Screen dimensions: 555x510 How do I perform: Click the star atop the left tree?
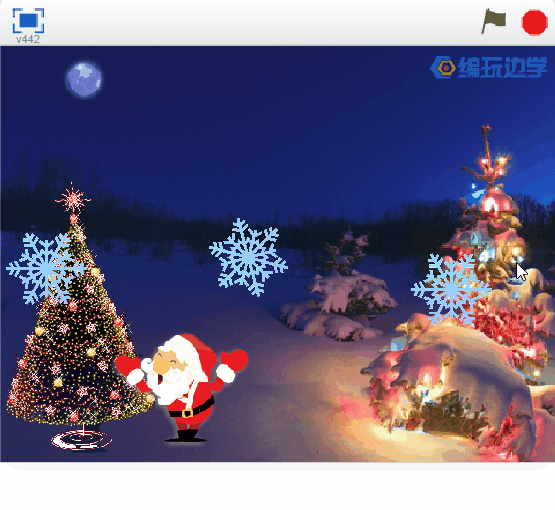click(73, 199)
